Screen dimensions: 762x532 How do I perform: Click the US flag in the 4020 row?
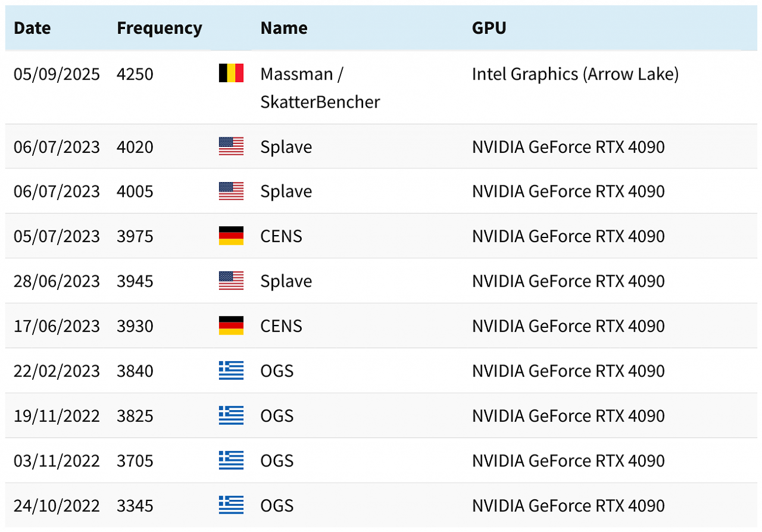[231, 146]
